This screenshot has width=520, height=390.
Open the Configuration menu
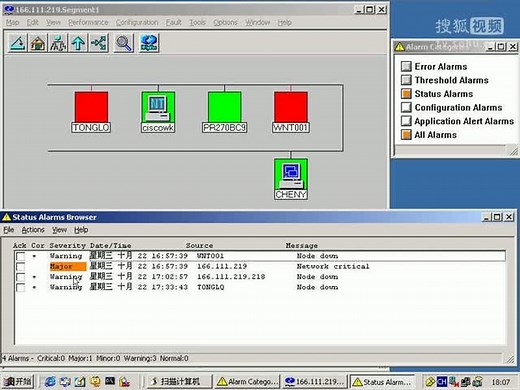137,22
